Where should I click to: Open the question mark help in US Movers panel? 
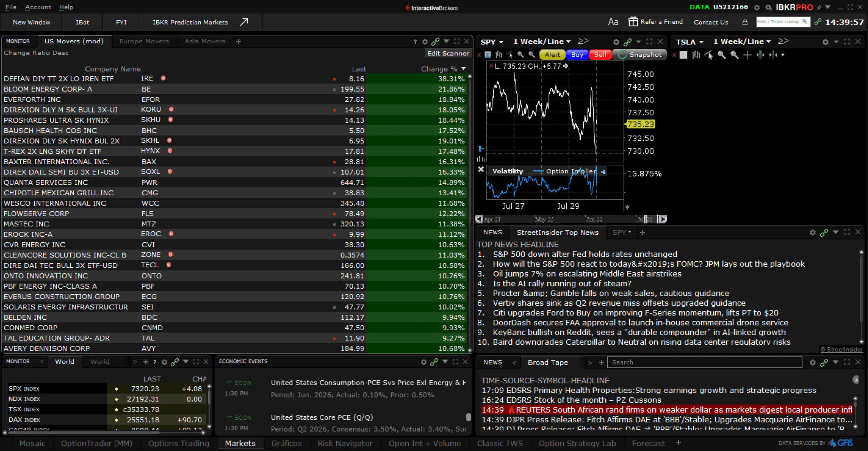tap(415, 42)
